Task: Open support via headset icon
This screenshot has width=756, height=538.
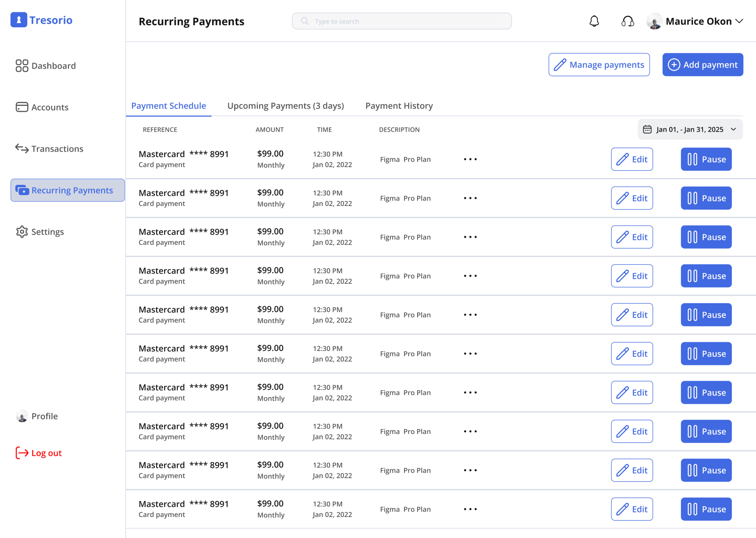Action: click(627, 21)
